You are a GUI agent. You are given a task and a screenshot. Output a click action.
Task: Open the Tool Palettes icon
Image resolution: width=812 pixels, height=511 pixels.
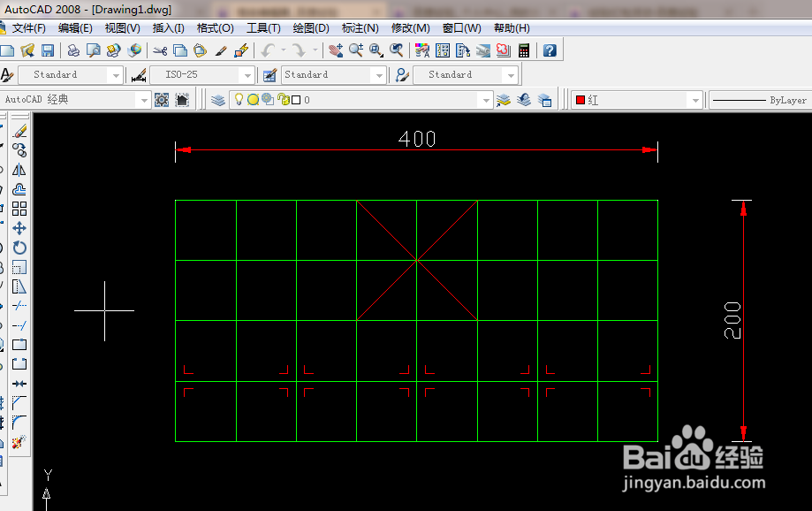463,50
